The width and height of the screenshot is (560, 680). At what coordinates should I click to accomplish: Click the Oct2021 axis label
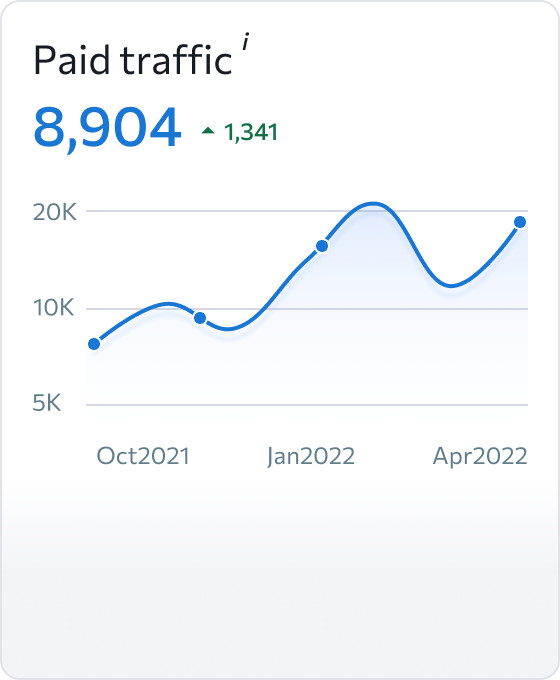click(x=143, y=456)
